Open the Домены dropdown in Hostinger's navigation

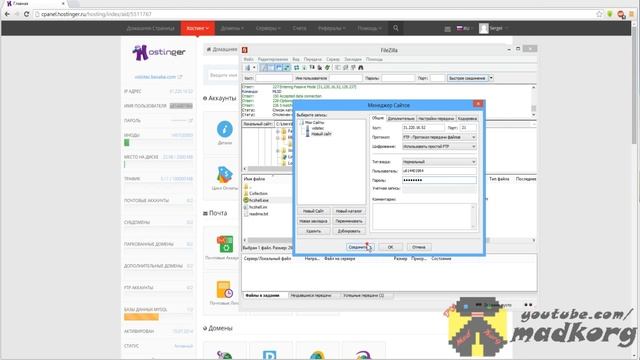[x=232, y=28]
